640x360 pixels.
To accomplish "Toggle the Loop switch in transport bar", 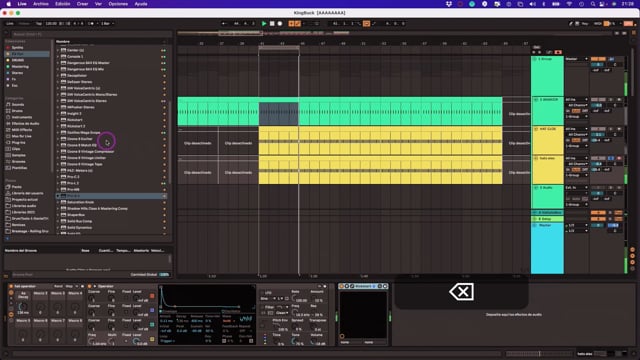I will (366, 24).
